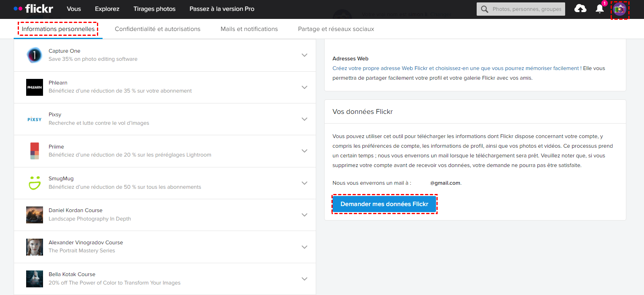Click the Alexander Vinogradov course thumbnail
Image resolution: width=644 pixels, height=295 pixels.
tap(35, 247)
